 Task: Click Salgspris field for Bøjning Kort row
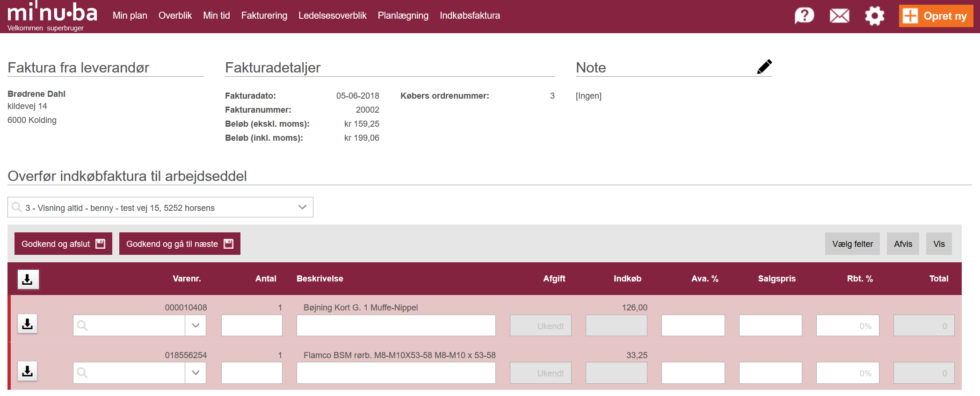tap(770, 325)
